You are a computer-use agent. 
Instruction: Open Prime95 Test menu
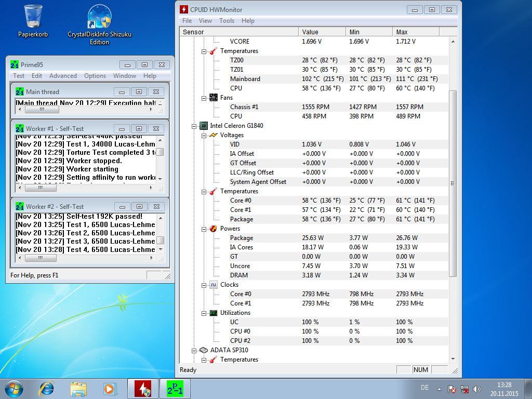click(19, 76)
